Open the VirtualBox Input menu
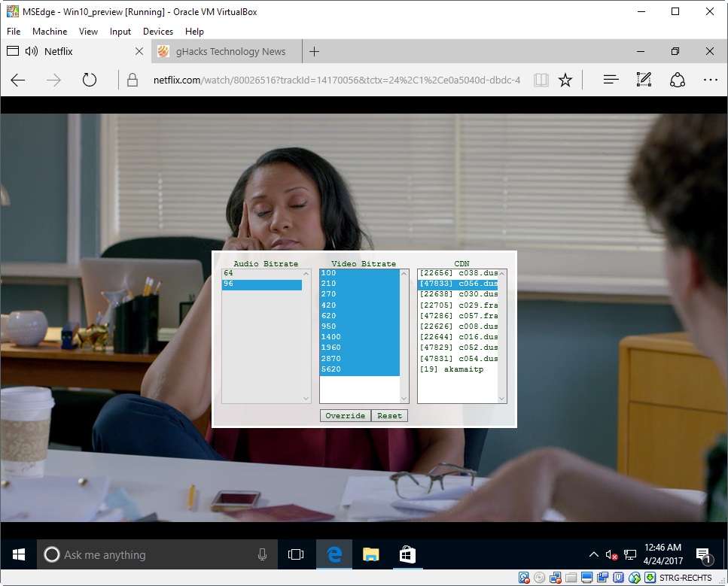Image resolution: width=728 pixels, height=586 pixels. [x=120, y=31]
